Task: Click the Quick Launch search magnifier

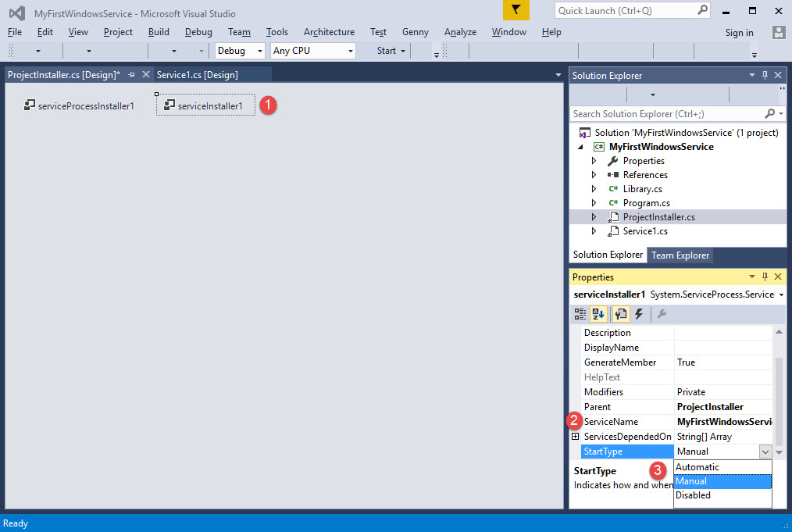Action: point(702,10)
